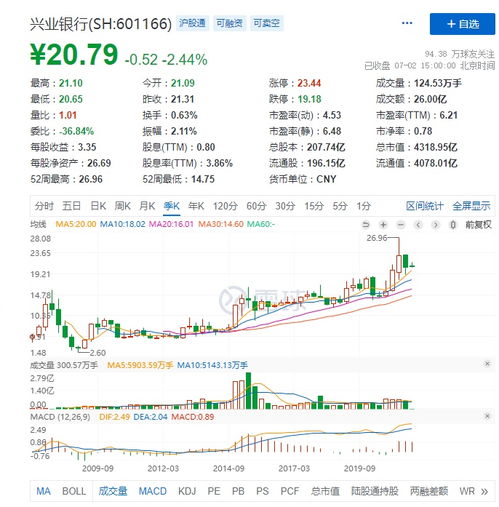
Task: Switch to the 5分 interval tab
Action: 340,206
